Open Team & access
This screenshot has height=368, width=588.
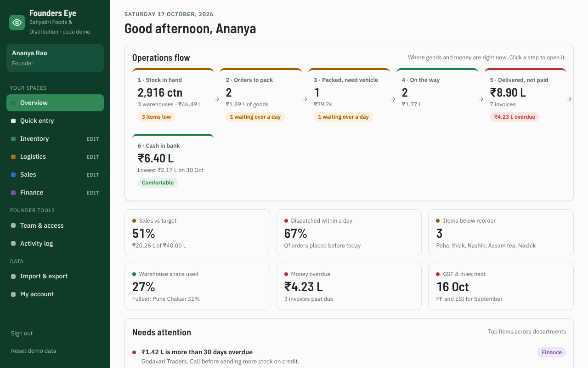[55, 225]
